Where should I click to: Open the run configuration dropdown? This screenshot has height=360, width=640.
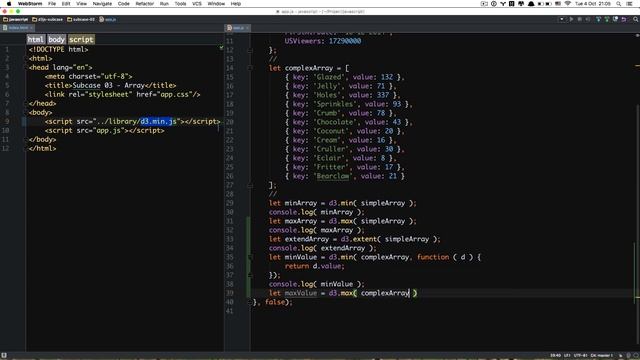coord(562,19)
